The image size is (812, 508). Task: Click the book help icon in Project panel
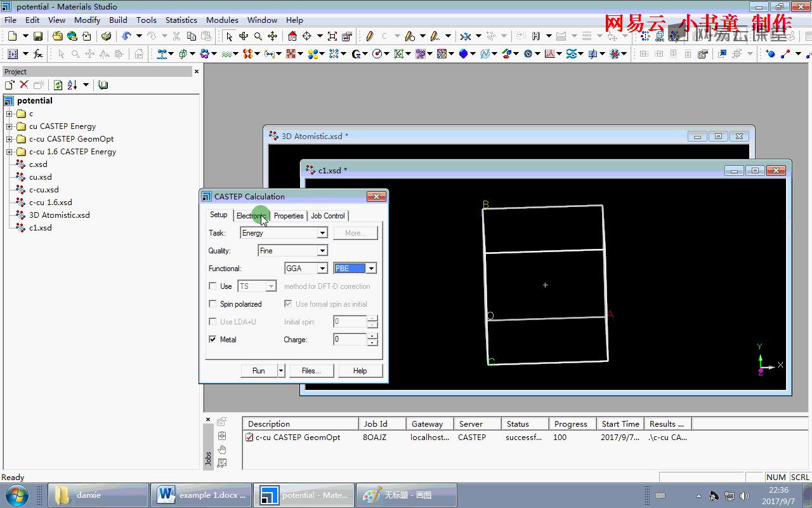(x=103, y=84)
